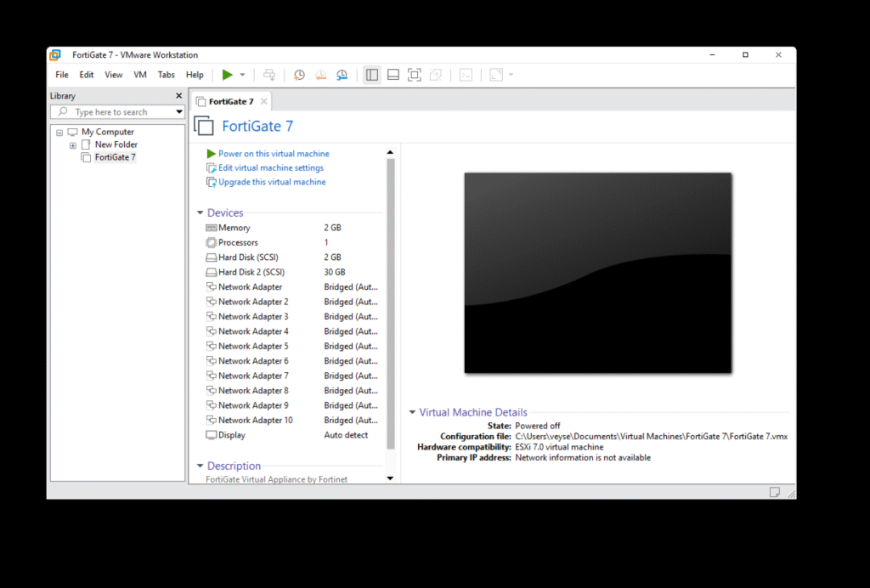
Task: Click the virtual machine screen preview thumbnail
Action: (597, 273)
